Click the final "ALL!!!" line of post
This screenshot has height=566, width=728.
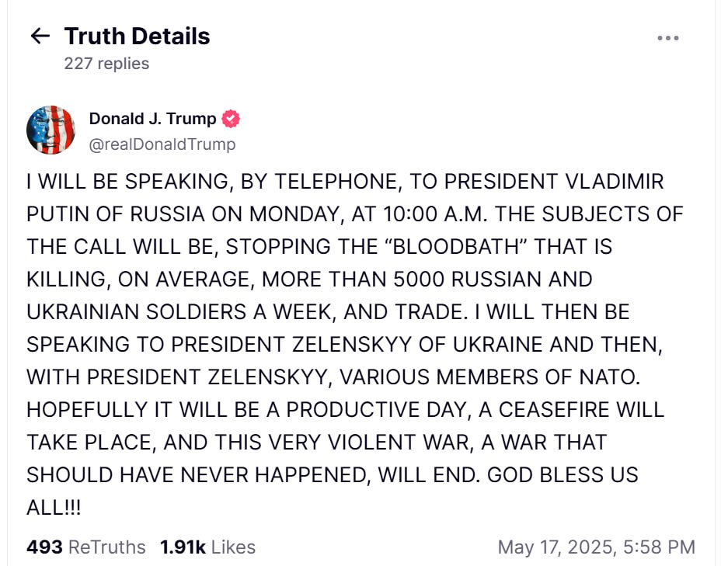click(54, 507)
